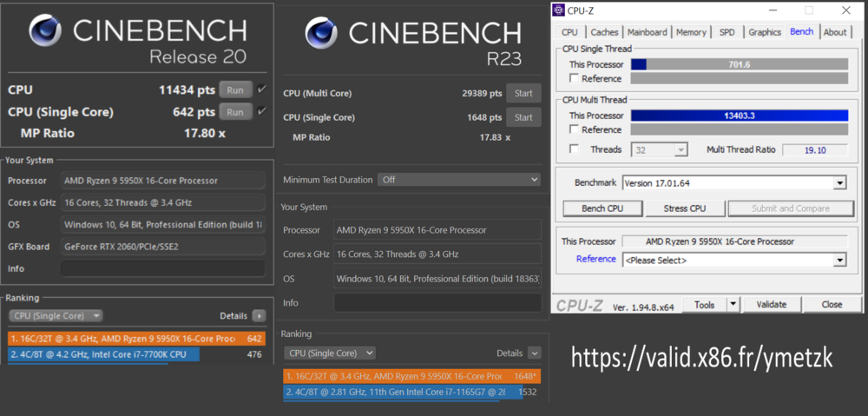
Task: Select R23 ranking row Ryzen 9 5950X 1648
Action: pos(411,377)
